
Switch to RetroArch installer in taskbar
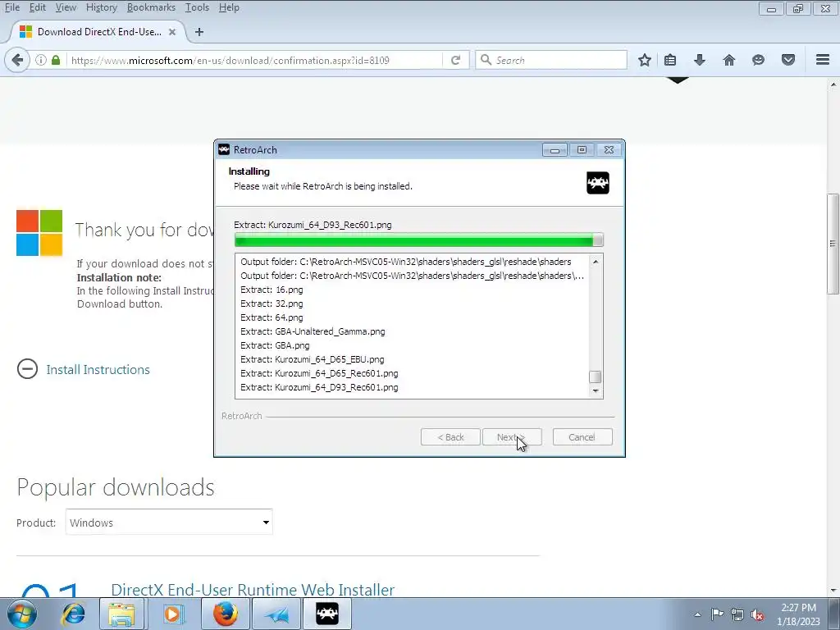(327, 614)
